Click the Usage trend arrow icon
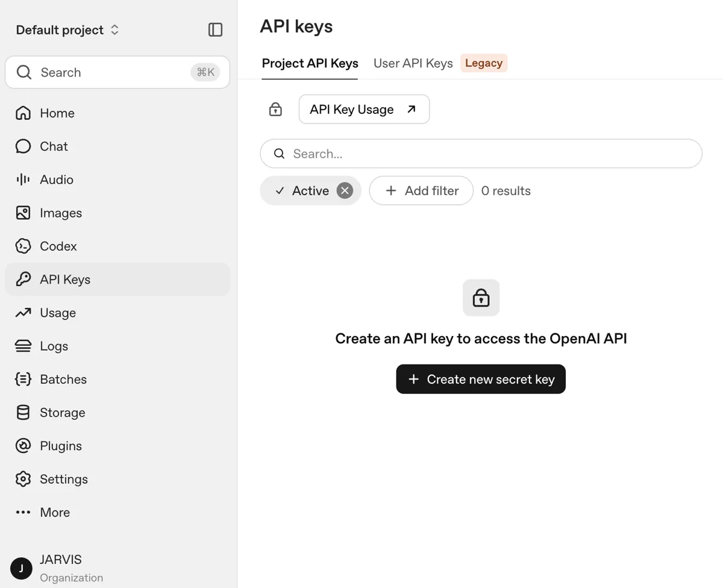723x588 pixels. tap(23, 313)
